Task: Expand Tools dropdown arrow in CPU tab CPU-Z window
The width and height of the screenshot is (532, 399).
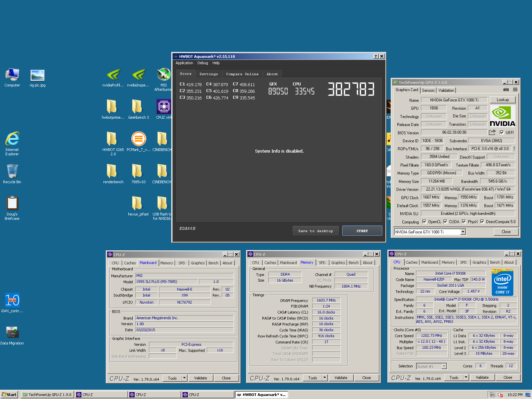Action: point(466,377)
